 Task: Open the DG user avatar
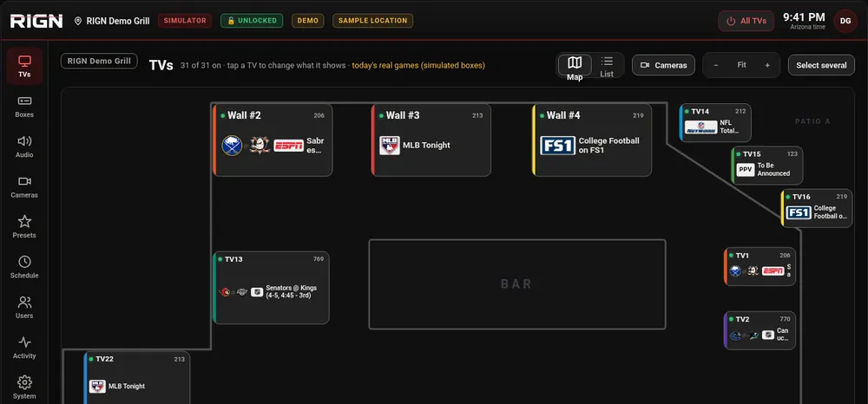845,21
